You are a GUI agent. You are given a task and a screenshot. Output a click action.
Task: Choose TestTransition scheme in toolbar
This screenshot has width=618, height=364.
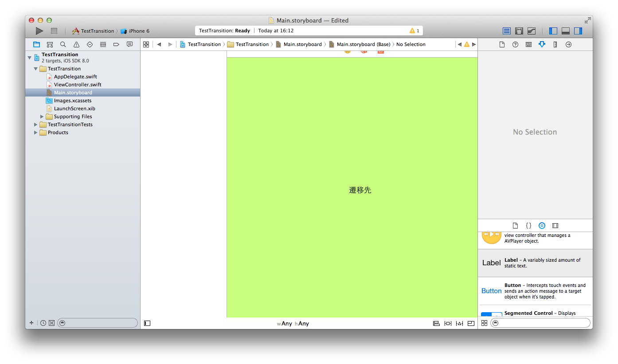coord(93,31)
